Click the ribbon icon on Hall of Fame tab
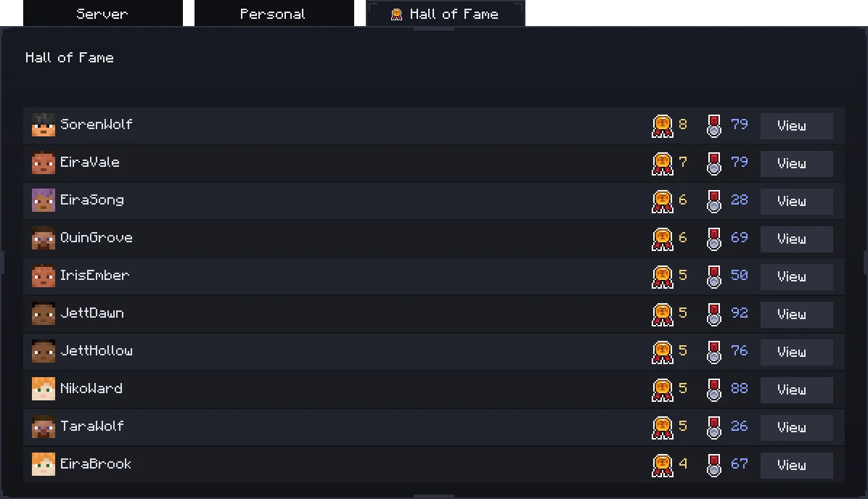 point(396,15)
